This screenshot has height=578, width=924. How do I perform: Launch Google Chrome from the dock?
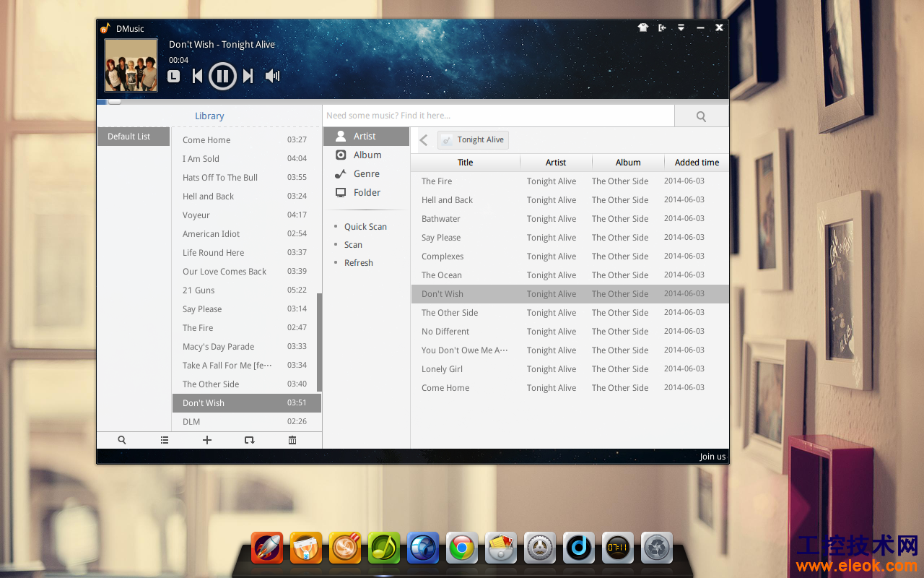coord(462,548)
